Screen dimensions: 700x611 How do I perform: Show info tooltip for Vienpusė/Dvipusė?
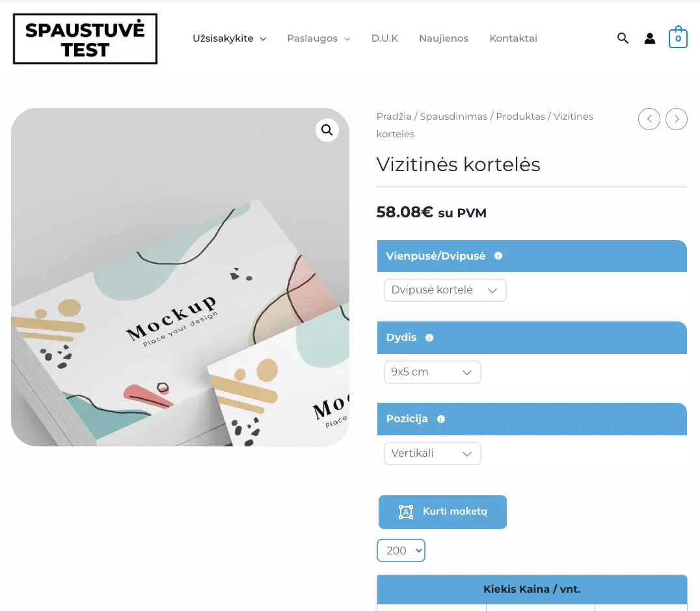[498, 256]
